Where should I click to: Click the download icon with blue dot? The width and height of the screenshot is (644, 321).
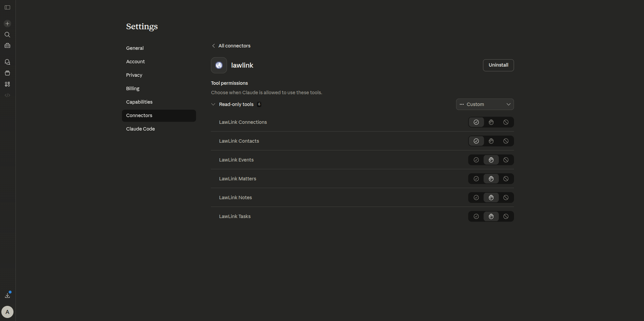pyautogui.click(x=7, y=295)
